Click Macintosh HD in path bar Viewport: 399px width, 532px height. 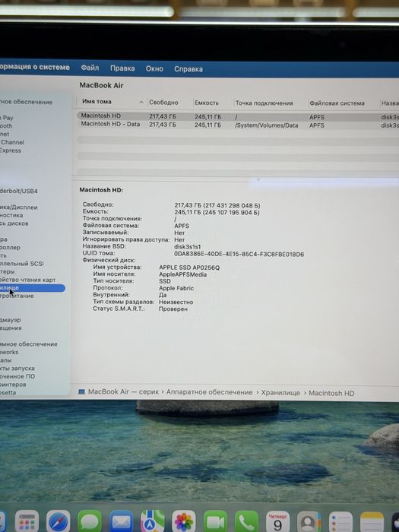(331, 393)
